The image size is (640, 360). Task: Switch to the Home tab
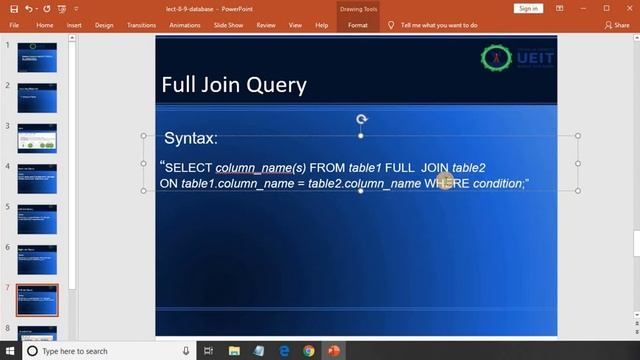click(44, 25)
